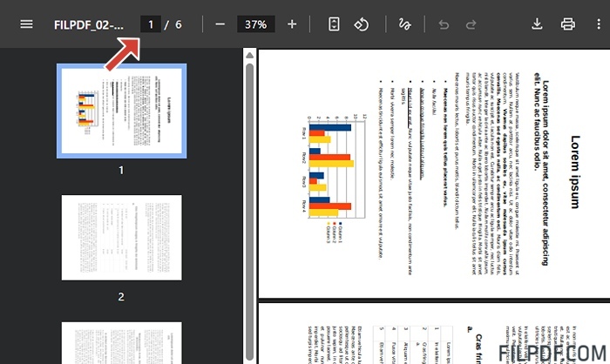Enable the draw annotation tool
The image size is (610, 364).
[403, 24]
